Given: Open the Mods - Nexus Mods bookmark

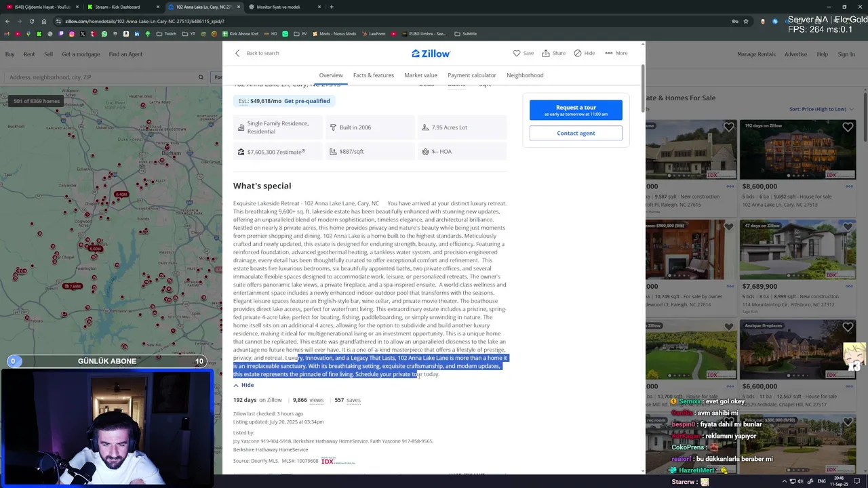Looking at the screenshot, I should point(334,34).
